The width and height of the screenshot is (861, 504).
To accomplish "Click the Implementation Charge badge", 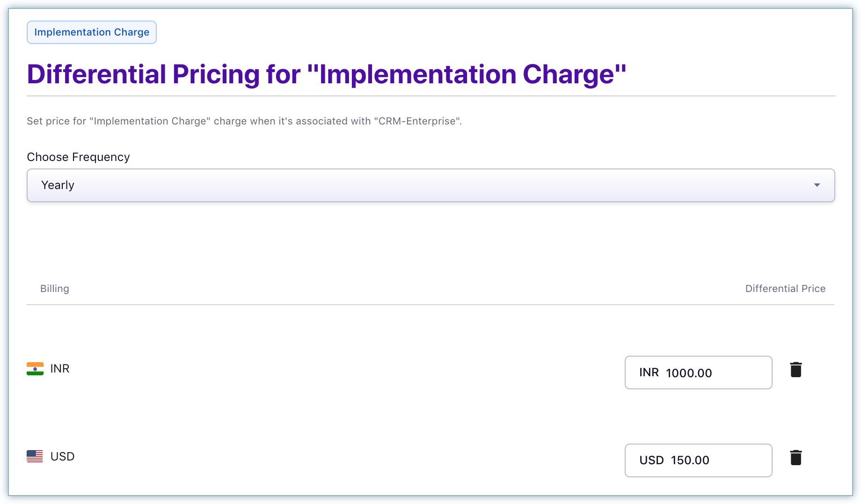I will tap(91, 32).
